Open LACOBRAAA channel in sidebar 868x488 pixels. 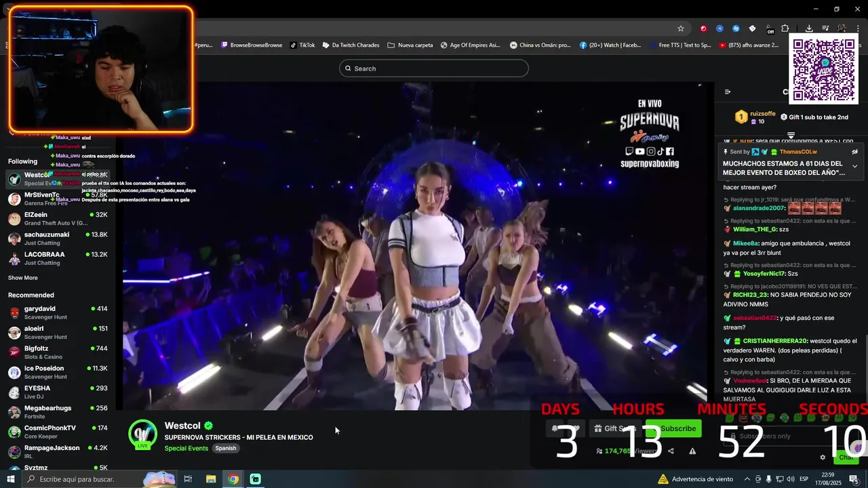click(58, 258)
